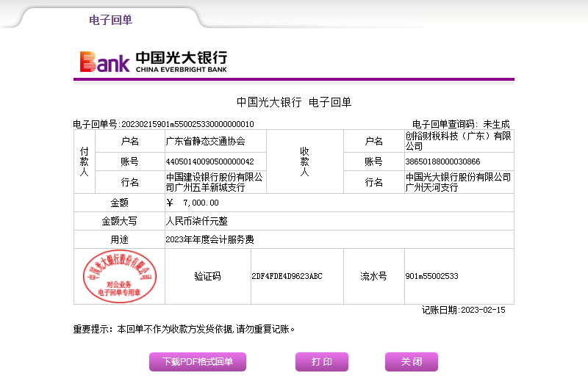Click the purpose text 2023年年度会计服务费
The width and height of the screenshot is (588, 392).
click(210, 239)
